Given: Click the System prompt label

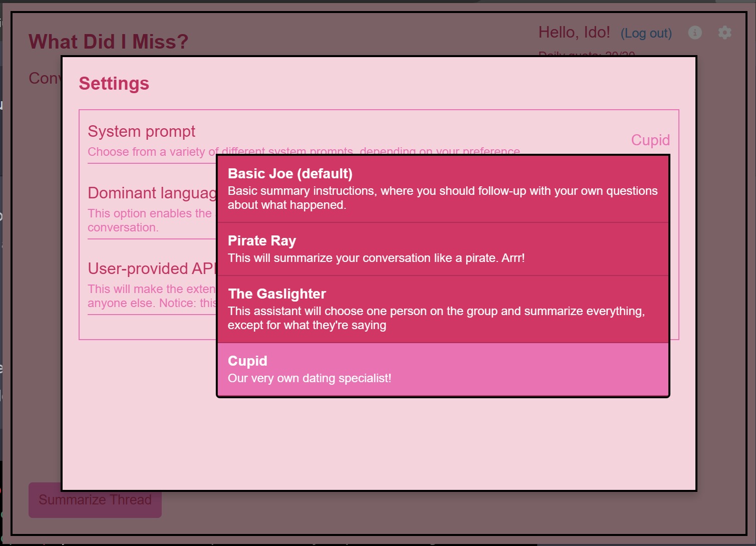Looking at the screenshot, I should 142,131.
